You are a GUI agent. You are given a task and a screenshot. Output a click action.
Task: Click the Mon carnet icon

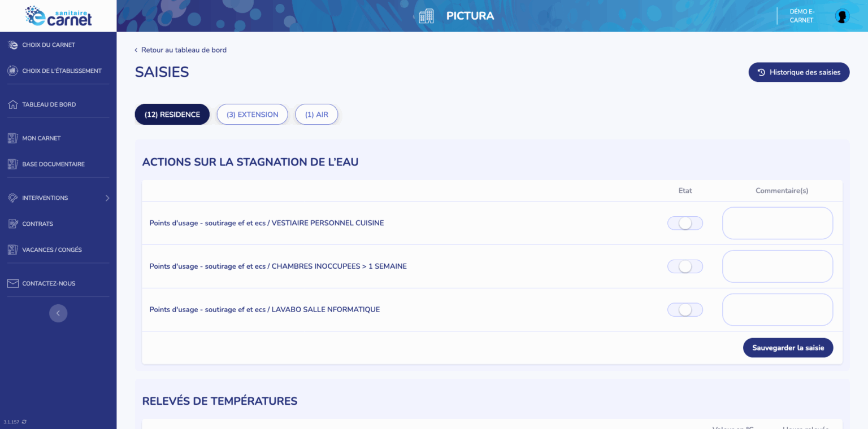pos(12,138)
